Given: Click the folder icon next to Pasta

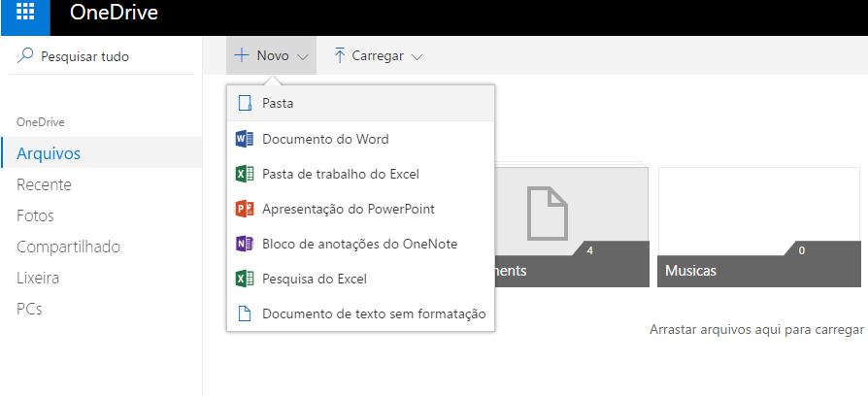Looking at the screenshot, I should (x=245, y=104).
